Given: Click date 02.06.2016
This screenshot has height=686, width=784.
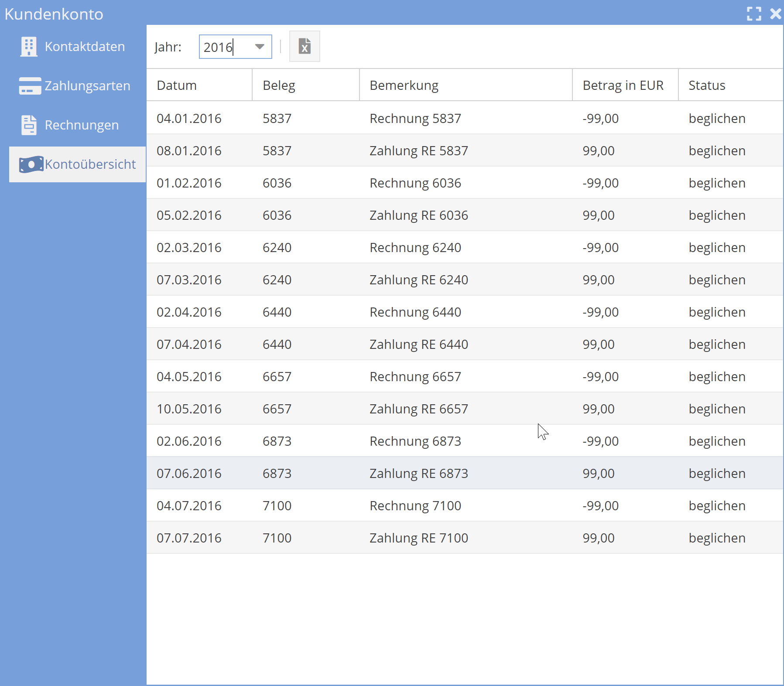Looking at the screenshot, I should click(x=189, y=441).
